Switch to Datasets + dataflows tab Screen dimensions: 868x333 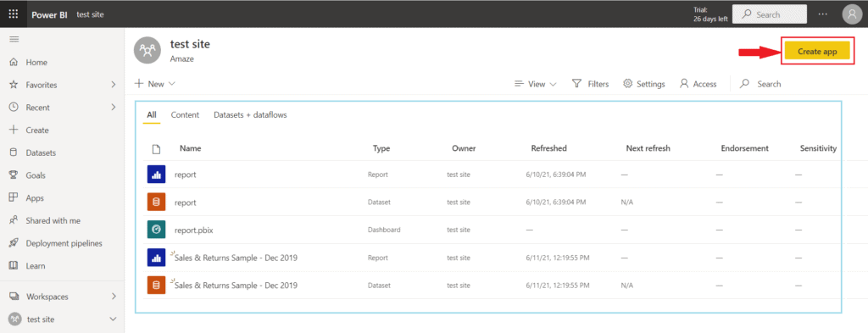click(x=250, y=115)
